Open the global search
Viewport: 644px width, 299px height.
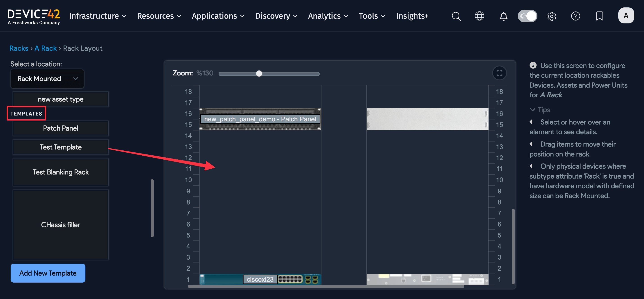456,16
